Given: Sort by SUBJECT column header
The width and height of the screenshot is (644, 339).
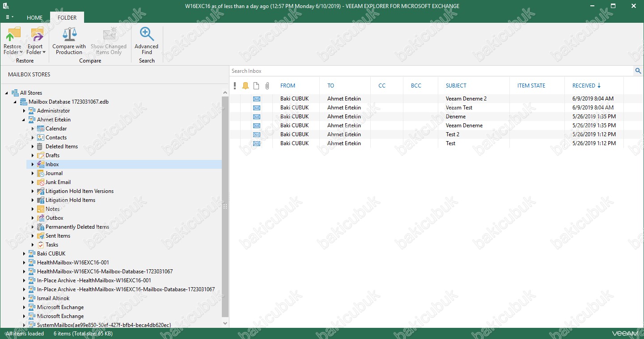Looking at the screenshot, I should click(x=456, y=86).
